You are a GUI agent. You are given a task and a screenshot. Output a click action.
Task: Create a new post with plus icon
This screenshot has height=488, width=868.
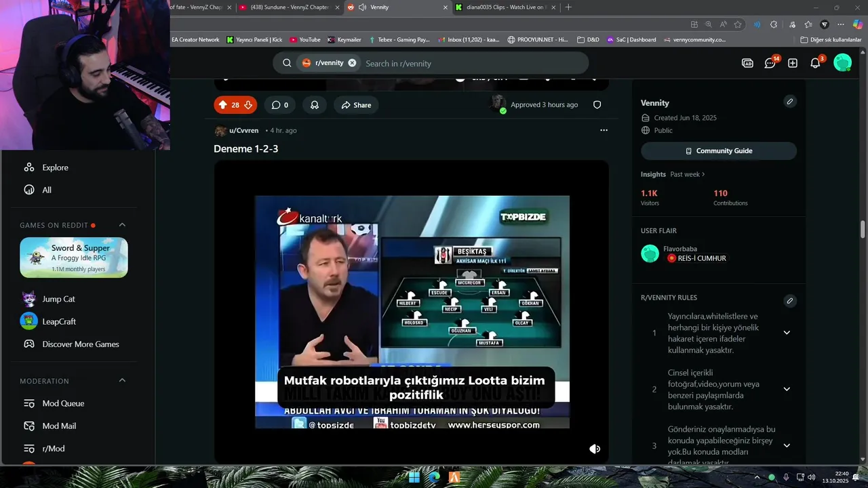pyautogui.click(x=793, y=63)
